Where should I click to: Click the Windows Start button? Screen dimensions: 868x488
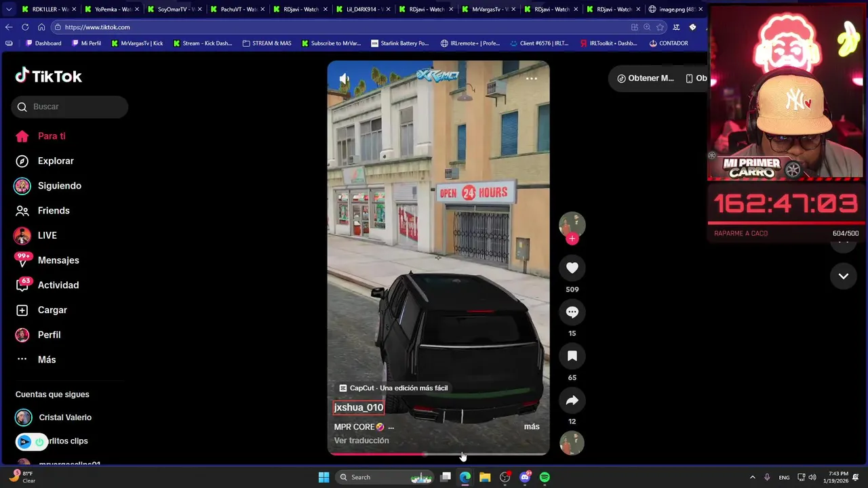(x=324, y=477)
